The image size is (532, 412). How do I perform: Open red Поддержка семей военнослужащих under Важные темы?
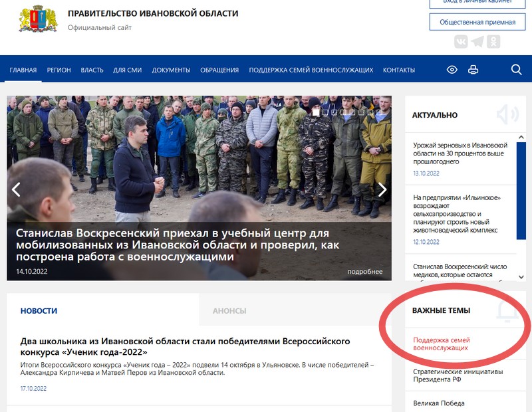(442, 344)
